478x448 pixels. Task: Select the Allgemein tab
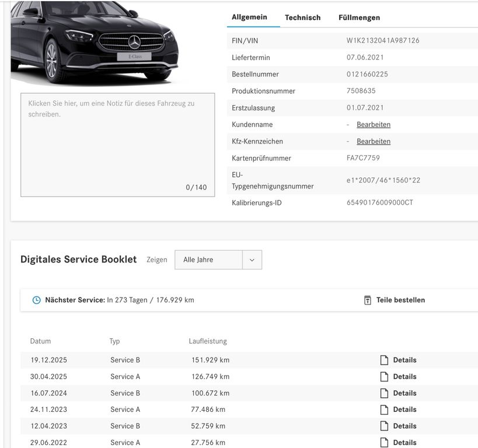point(249,17)
